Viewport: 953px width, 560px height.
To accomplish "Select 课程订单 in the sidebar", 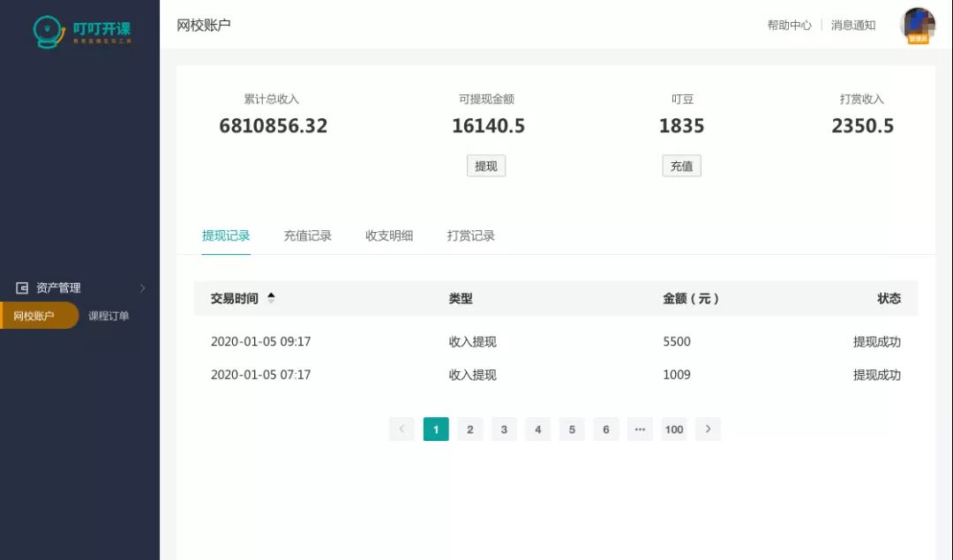I will click(109, 315).
